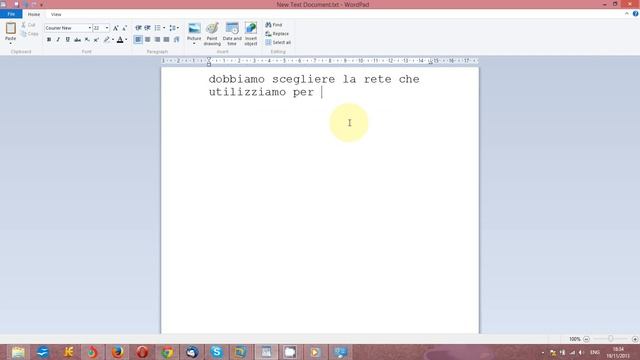Click the Grow font icon
Image resolution: width=640 pixels, height=360 pixels.
point(116,28)
